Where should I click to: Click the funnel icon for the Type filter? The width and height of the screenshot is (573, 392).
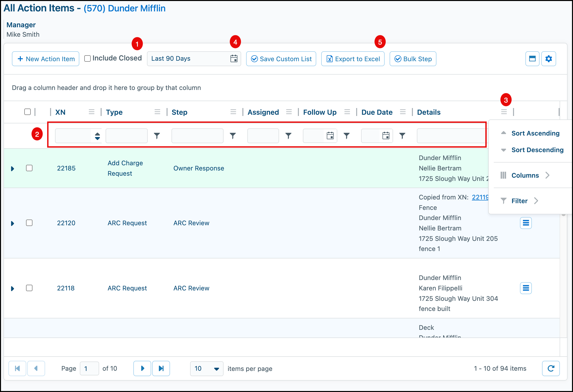[x=157, y=136]
